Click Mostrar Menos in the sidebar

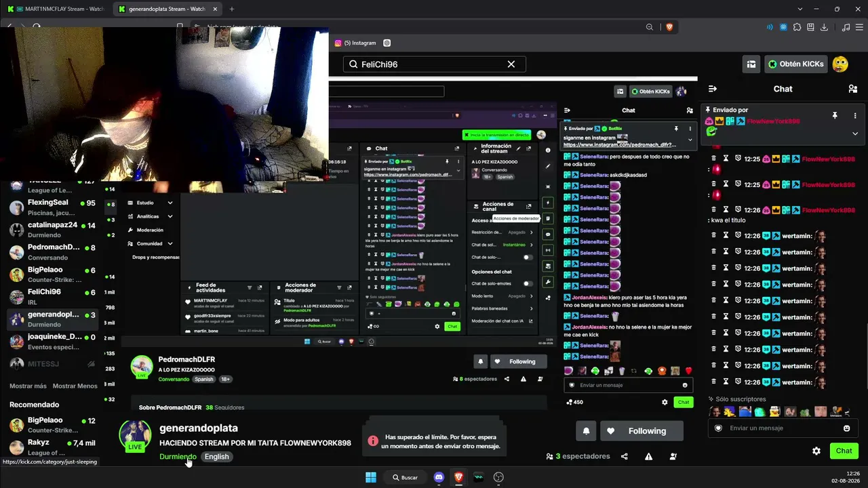(x=75, y=386)
